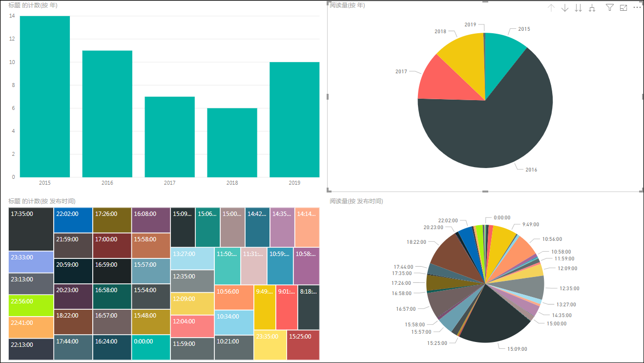The image size is (644, 363).
Task: Select the 2018 bar in bar chart
Action: pos(232,143)
